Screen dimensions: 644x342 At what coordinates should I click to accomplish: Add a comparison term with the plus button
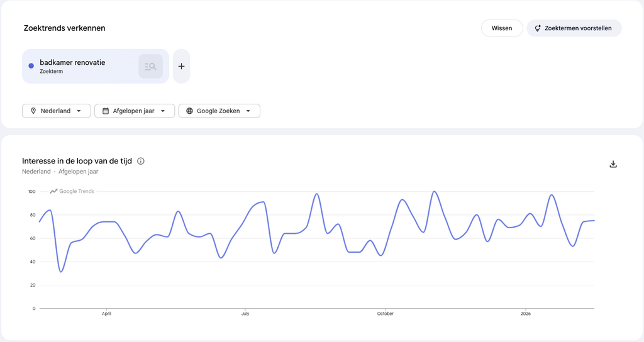[x=181, y=66]
